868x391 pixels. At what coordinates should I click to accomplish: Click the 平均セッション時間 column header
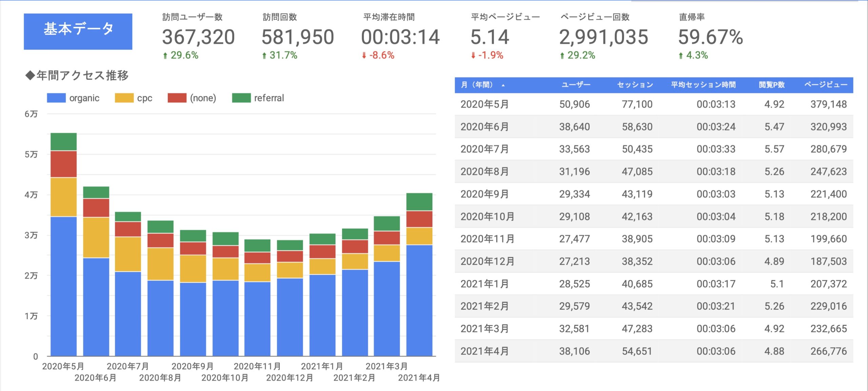(703, 85)
